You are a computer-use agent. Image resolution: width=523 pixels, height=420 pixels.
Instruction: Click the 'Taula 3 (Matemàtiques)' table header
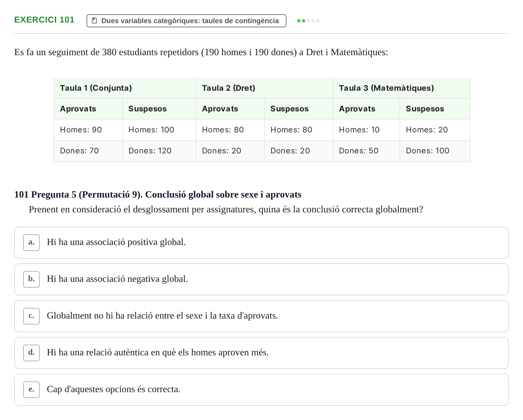[x=402, y=88]
